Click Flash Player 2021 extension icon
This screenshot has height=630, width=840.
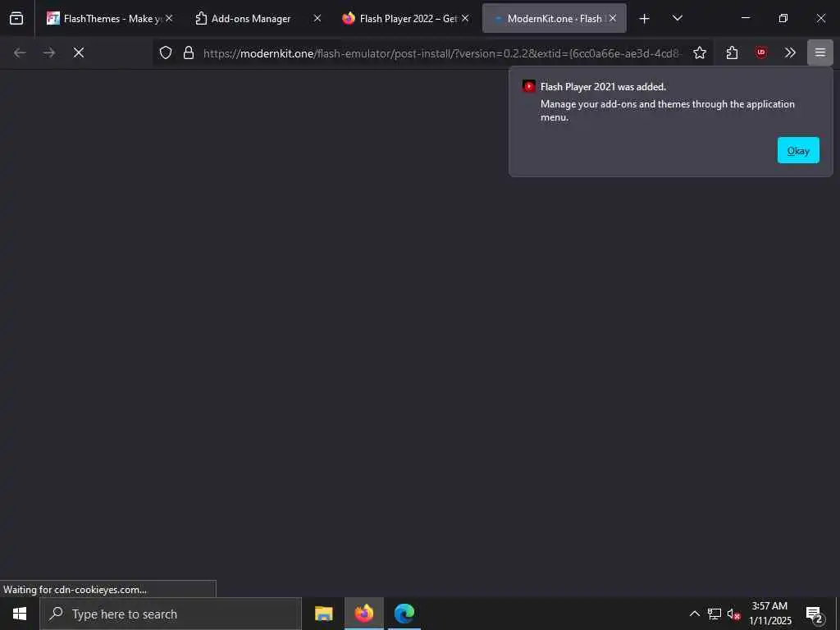(529, 86)
